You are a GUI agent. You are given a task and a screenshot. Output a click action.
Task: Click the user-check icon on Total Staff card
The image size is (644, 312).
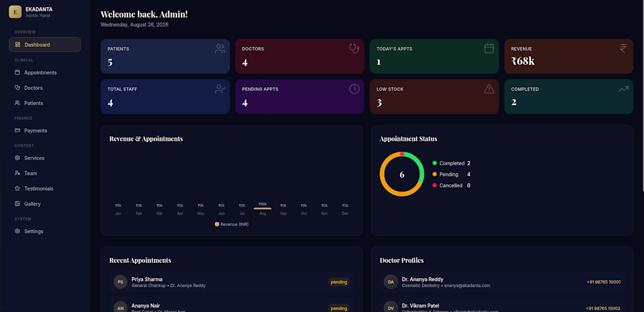point(220,89)
